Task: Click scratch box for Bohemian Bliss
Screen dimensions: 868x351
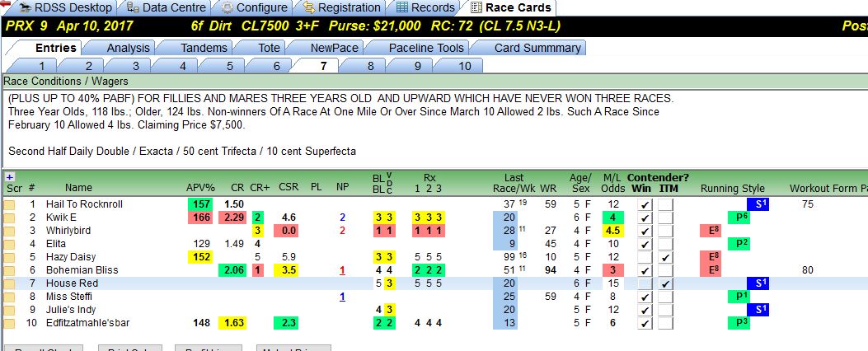Action: 9,270
